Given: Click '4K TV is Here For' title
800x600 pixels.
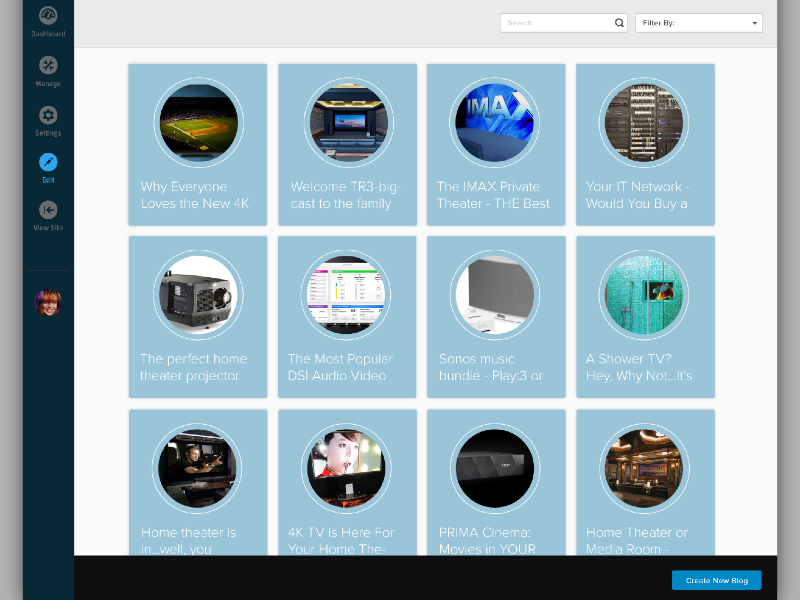Looking at the screenshot, I should coord(341,540).
